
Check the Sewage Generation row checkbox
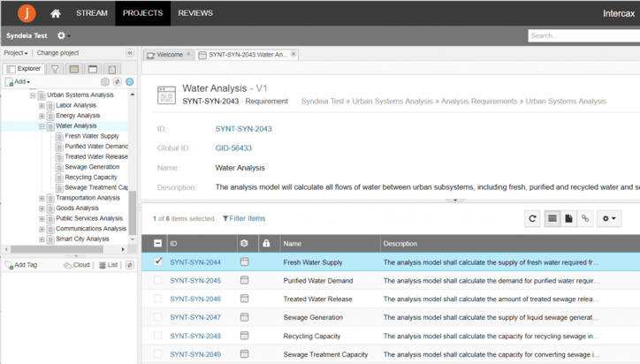click(157, 317)
